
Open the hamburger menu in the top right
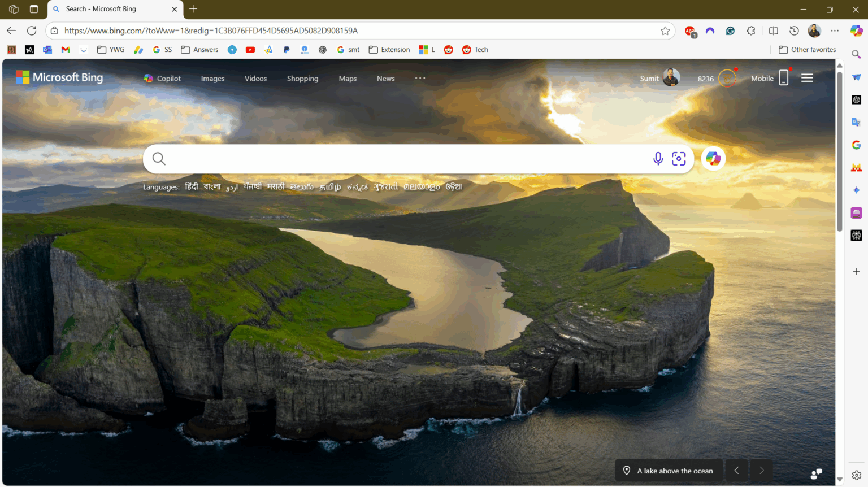(x=807, y=78)
